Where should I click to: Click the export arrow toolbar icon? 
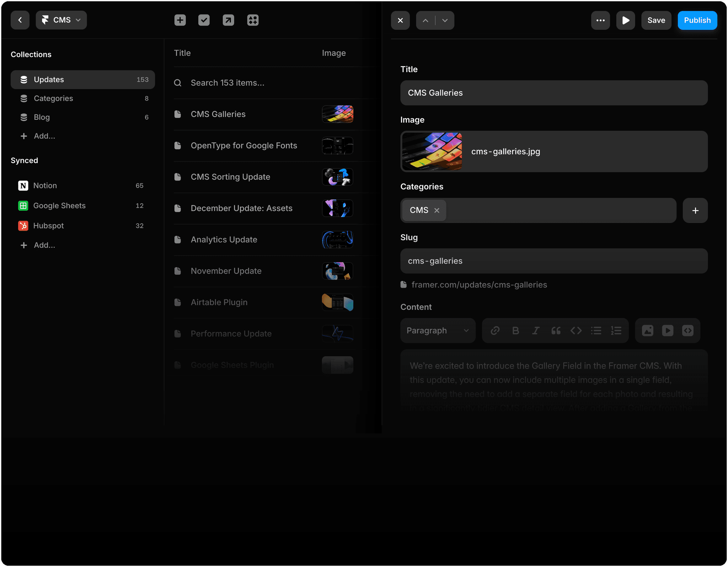(x=228, y=20)
